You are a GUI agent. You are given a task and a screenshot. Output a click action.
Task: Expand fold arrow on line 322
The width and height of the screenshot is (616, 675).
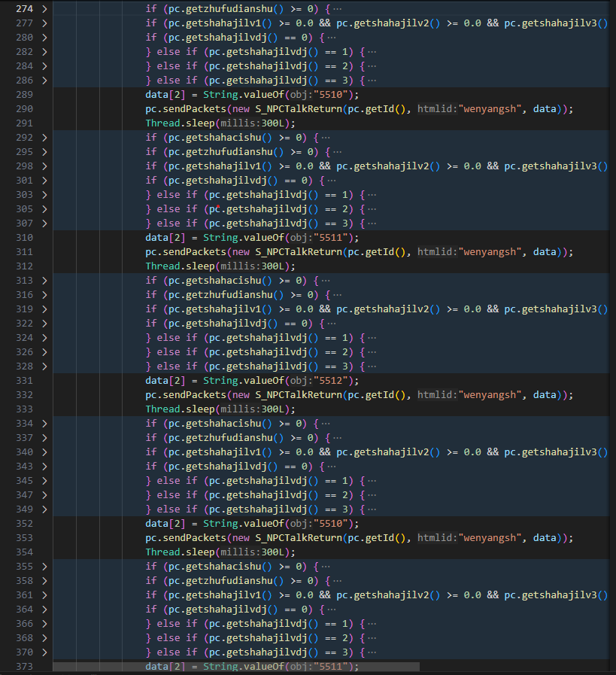pyautogui.click(x=44, y=324)
